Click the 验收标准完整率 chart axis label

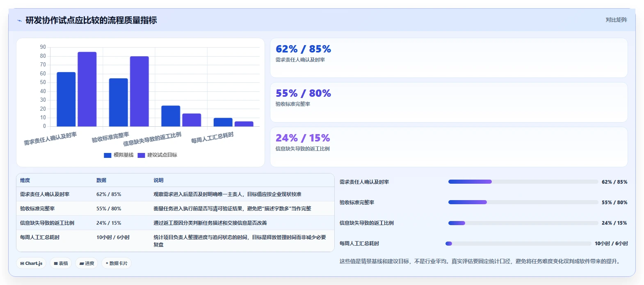[x=110, y=137]
